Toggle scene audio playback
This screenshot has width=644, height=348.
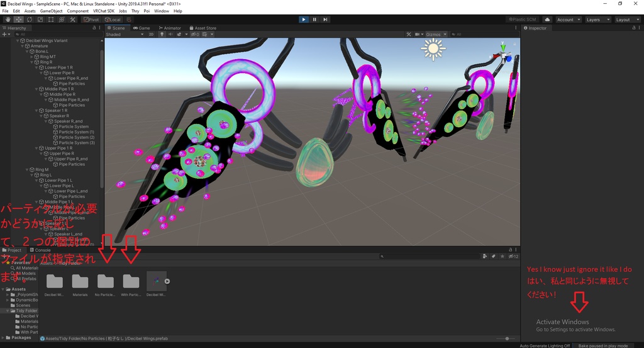pos(170,34)
